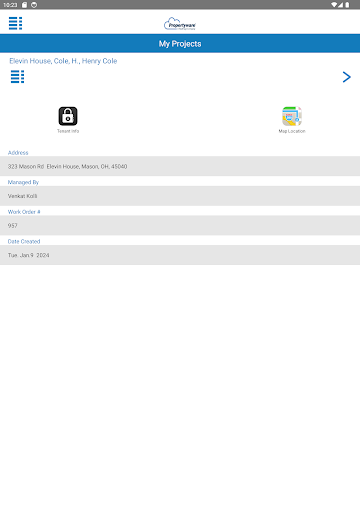Tap the status bar clock
The width and height of the screenshot is (360, 512).
pos(10,5)
